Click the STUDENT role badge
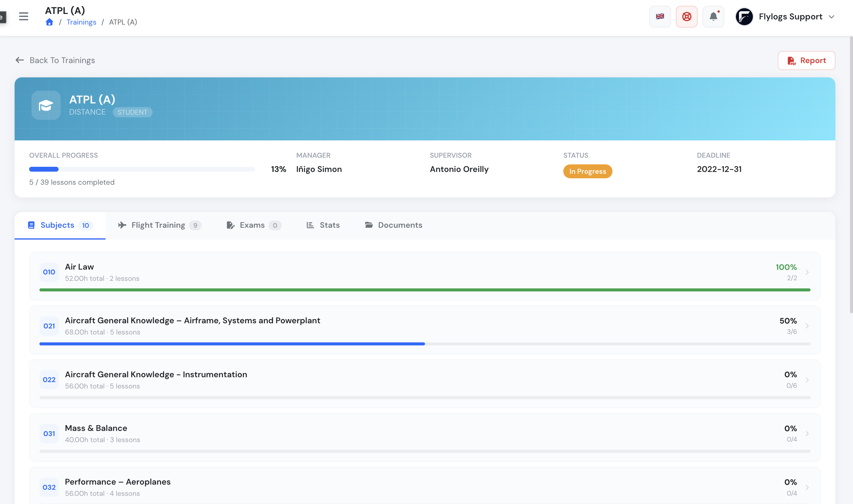 (133, 112)
